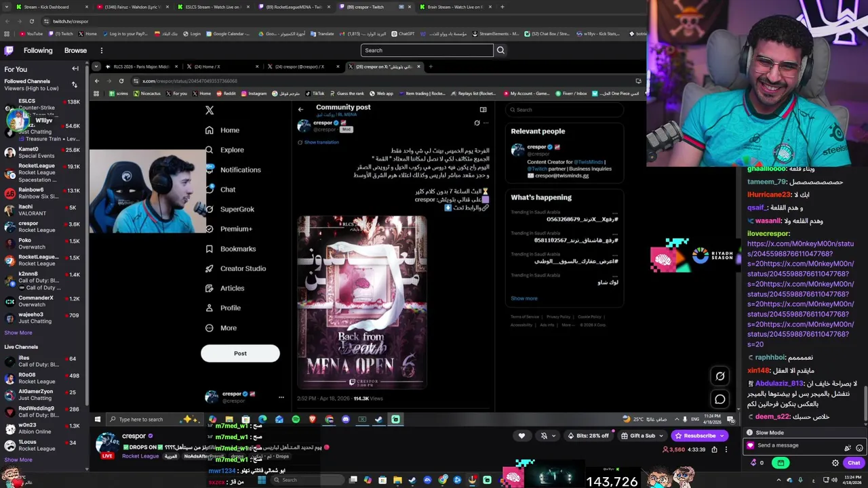This screenshot has width=868, height=488.
Task: Open Explore in X sidebar
Action: tap(224, 150)
